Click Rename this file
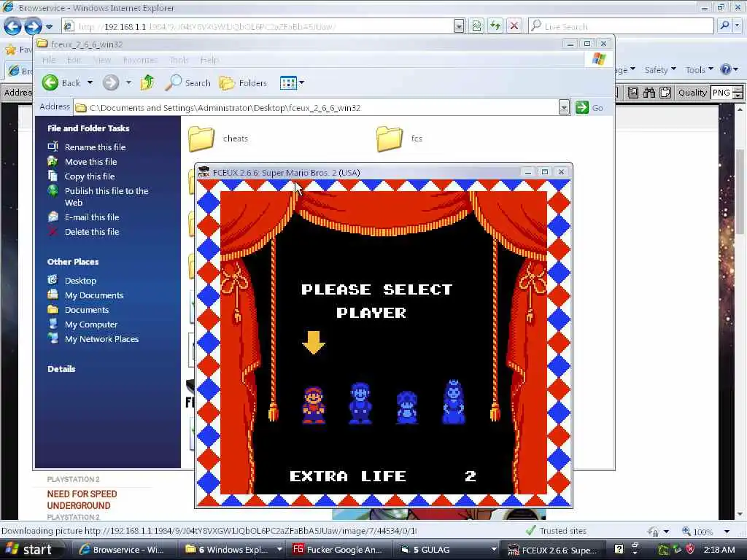This screenshot has height=560, width=747. 96,147
